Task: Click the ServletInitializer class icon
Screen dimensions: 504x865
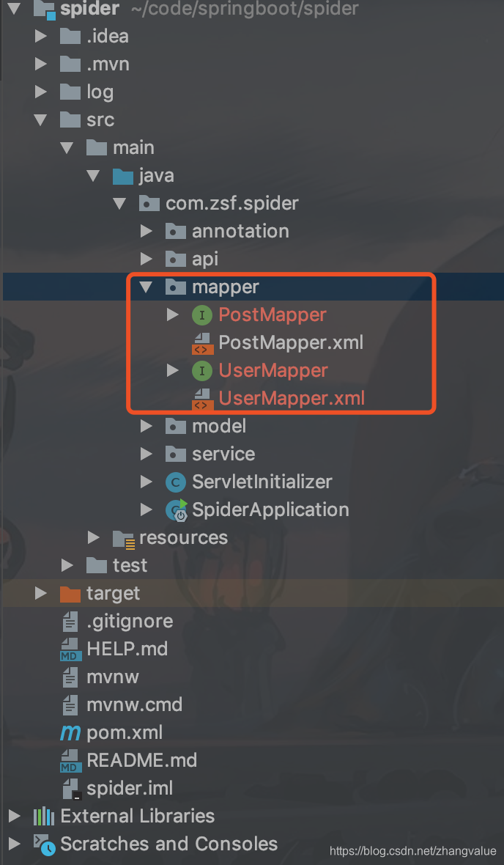Action: [x=175, y=482]
